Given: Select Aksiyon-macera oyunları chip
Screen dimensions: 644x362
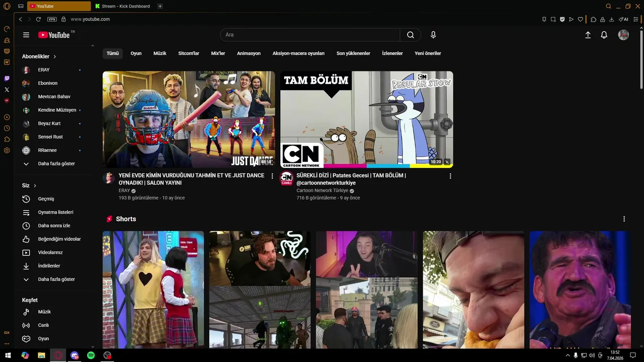Looking at the screenshot, I should click(x=298, y=53).
